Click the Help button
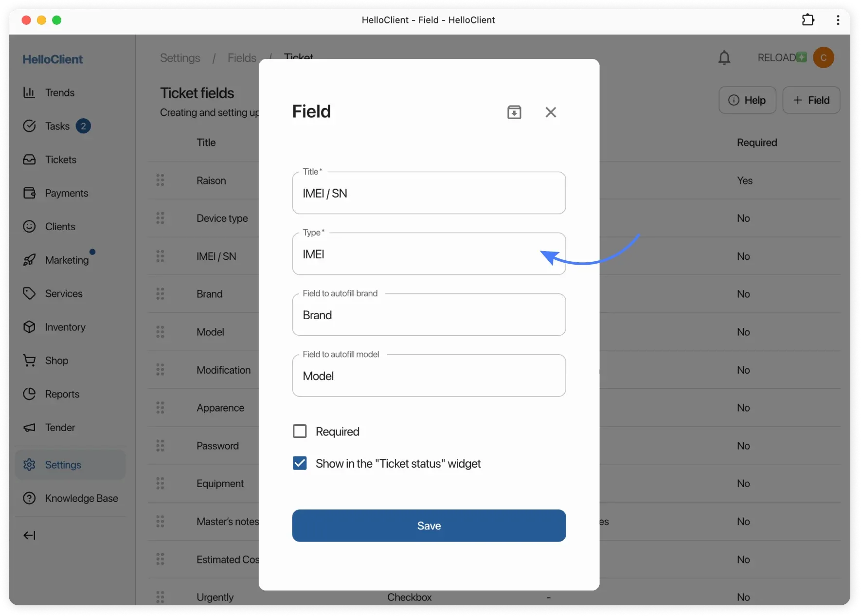Screen dimensions: 861x616 tap(748, 100)
